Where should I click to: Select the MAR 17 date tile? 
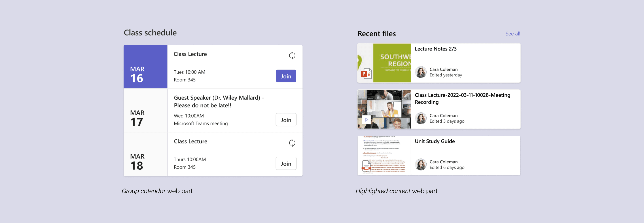145,110
